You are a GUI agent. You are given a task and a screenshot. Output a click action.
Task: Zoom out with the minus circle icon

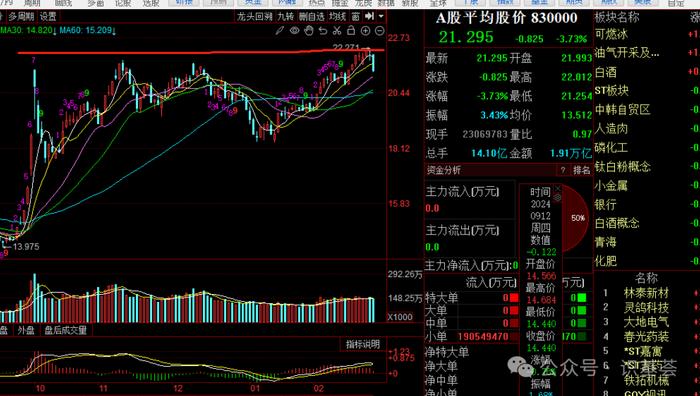tap(379, 31)
